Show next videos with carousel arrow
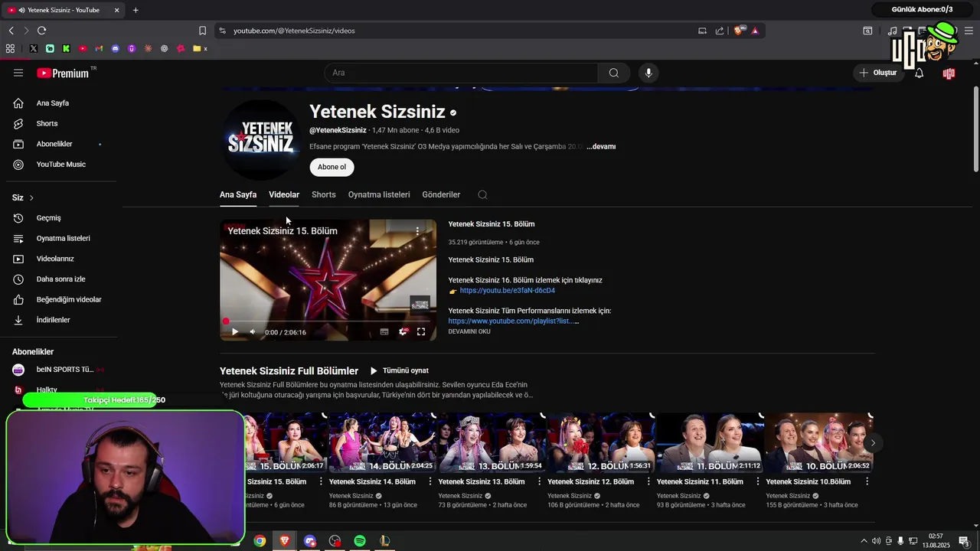Screen dimensions: 980x551 (x=873, y=442)
